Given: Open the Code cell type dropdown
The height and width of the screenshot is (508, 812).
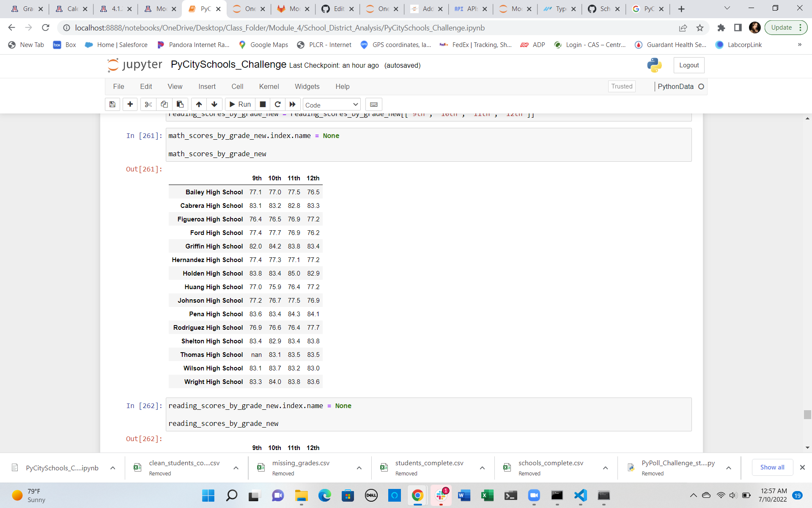Looking at the screenshot, I should point(331,105).
